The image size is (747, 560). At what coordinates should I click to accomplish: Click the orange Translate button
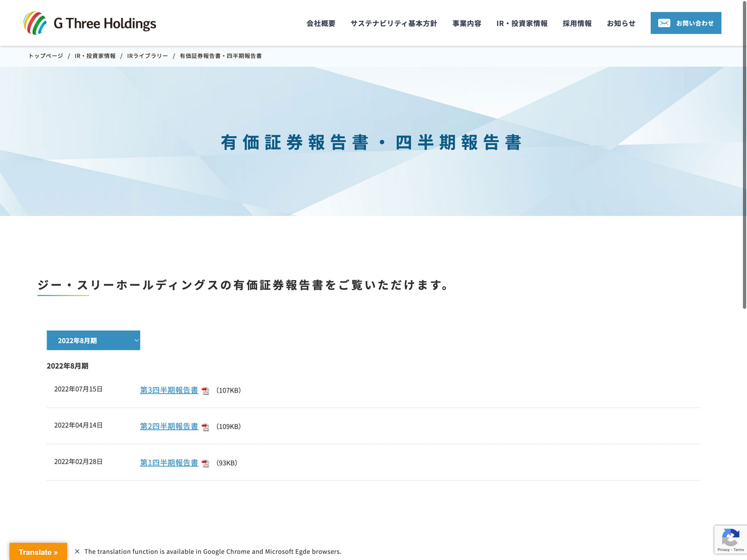click(38, 552)
